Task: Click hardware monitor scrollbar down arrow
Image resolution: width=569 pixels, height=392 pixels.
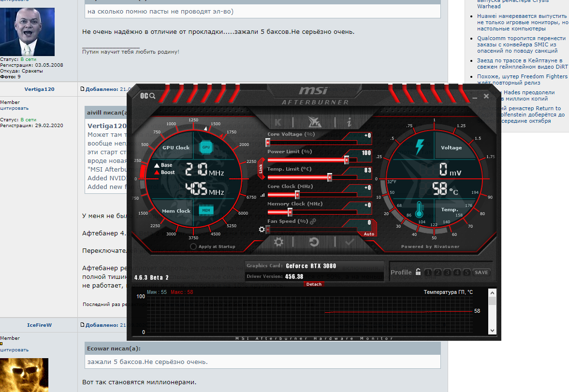Action: click(492, 330)
